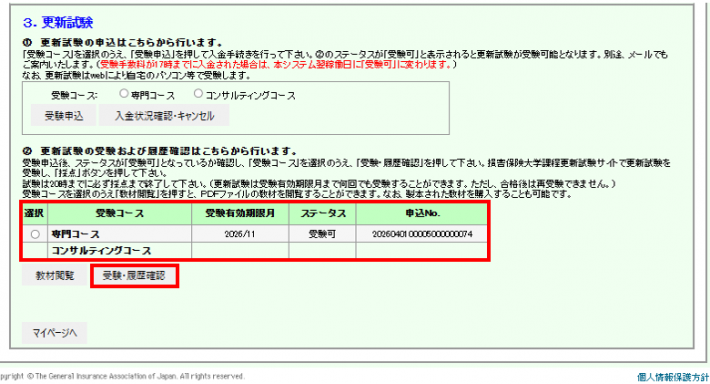This screenshot has height=384, width=710.
Task: Click the 3. 更新試験 heading
Action: pyautogui.click(x=58, y=22)
